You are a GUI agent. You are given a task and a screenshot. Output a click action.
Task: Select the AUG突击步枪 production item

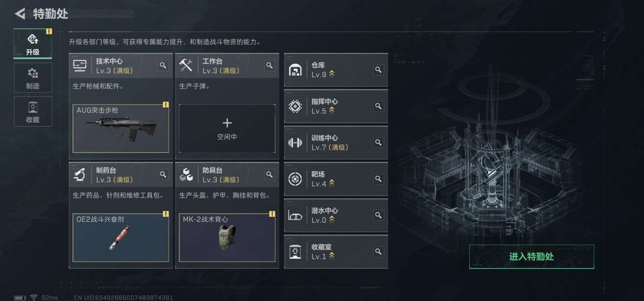[120, 129]
